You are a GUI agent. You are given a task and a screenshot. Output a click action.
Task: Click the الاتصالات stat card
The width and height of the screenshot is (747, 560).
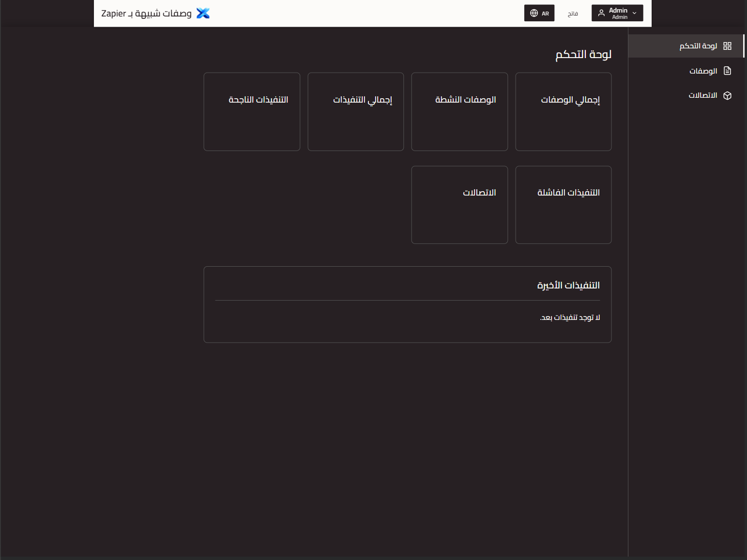tap(459, 204)
